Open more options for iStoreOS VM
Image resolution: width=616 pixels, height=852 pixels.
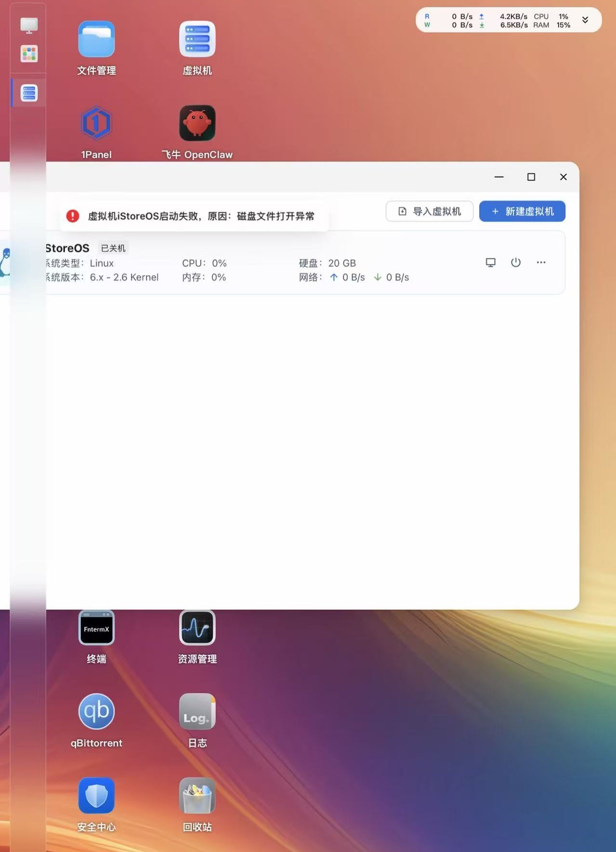click(541, 262)
